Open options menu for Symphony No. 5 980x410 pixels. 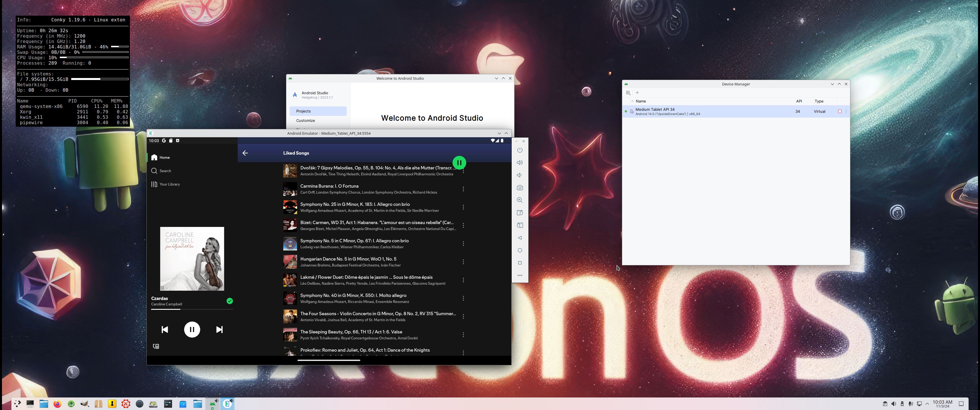464,244
